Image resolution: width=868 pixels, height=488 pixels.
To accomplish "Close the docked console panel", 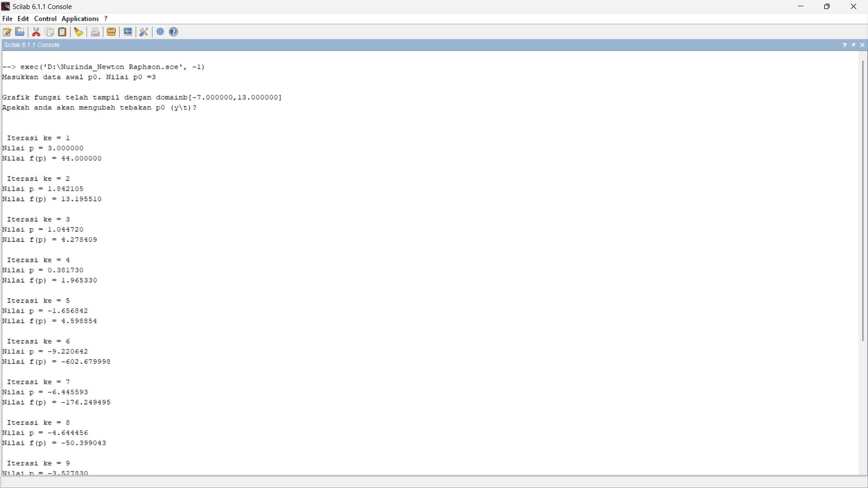I will click(863, 45).
